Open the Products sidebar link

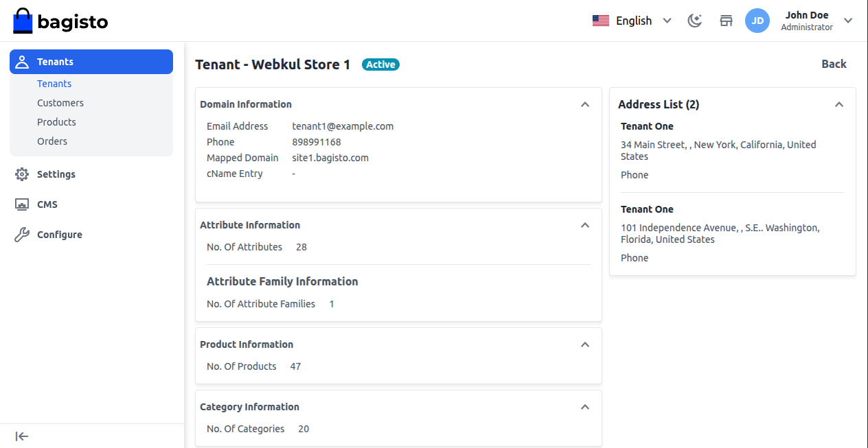[56, 121]
